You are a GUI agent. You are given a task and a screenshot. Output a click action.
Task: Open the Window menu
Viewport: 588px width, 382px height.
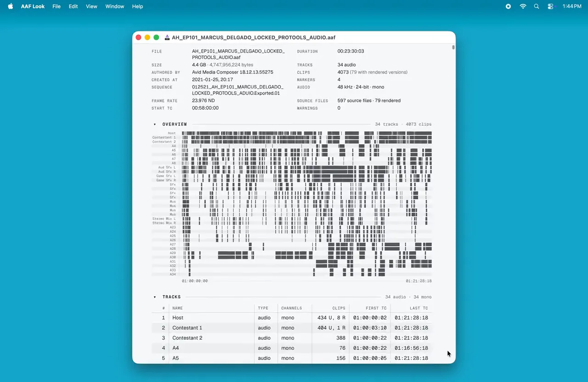[x=114, y=6]
